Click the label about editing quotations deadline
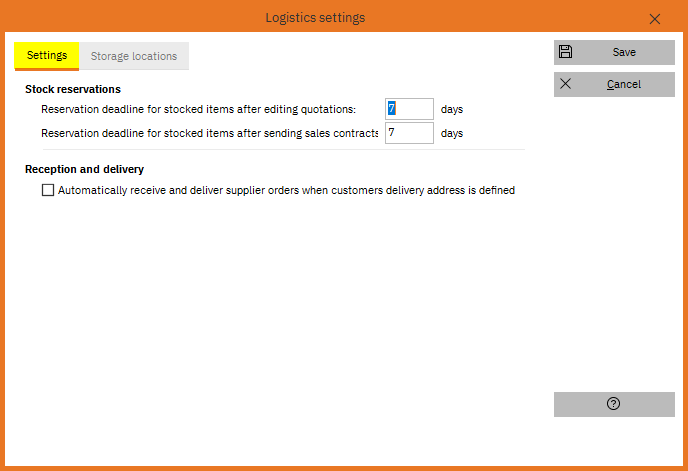The image size is (688, 471). click(x=198, y=109)
